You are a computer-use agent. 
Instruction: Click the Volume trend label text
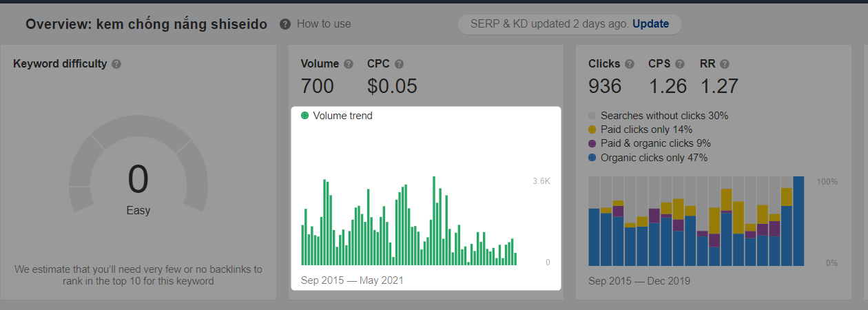pyautogui.click(x=342, y=116)
